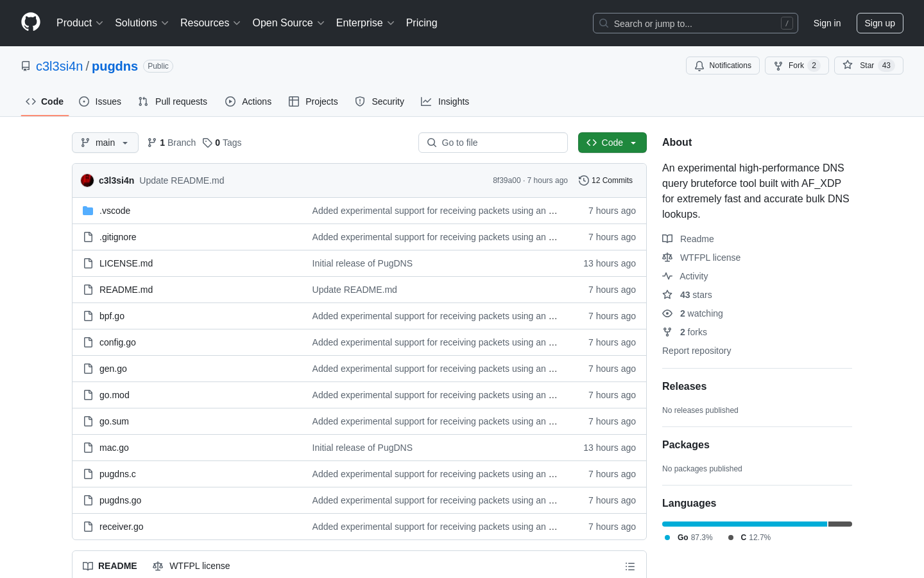924x578 pixels.
Task: Click the file icon beside pugdns.c
Action: 88,474
